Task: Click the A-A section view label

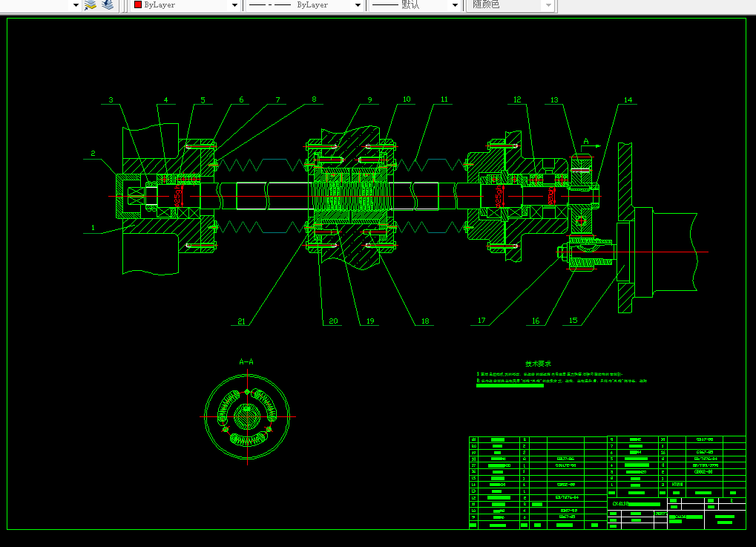Action: 246,361
